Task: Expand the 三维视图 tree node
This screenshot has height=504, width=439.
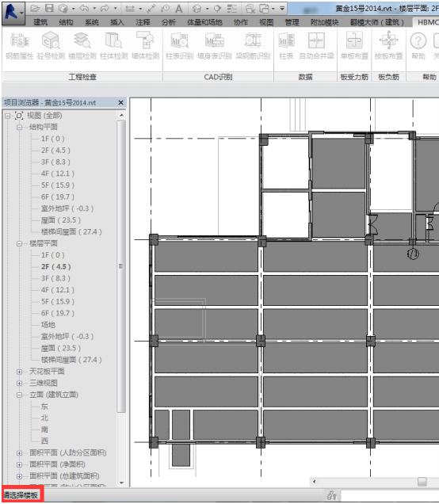Action: pos(19,384)
